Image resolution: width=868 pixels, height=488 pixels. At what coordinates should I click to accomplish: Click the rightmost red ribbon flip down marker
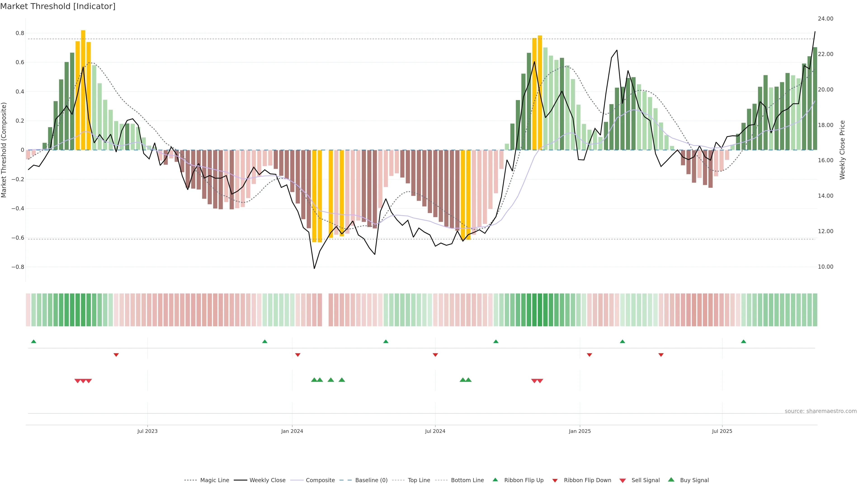pyautogui.click(x=661, y=355)
